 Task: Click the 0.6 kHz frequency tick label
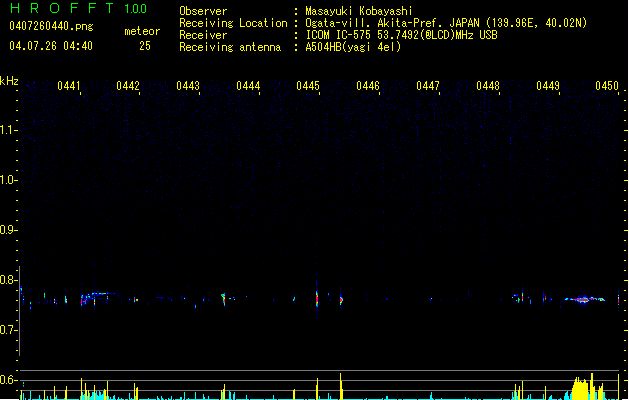tap(8, 380)
